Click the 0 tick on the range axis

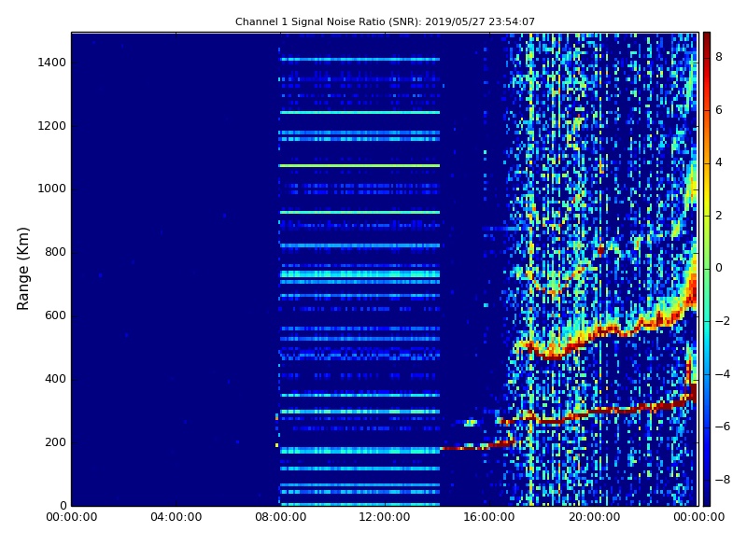point(63,505)
